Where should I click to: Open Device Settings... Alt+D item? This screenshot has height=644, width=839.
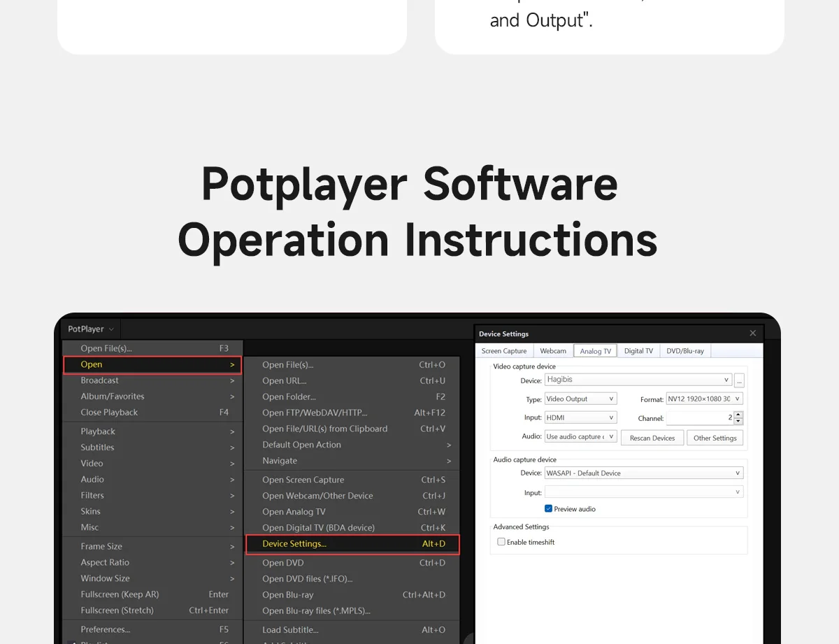(352, 544)
